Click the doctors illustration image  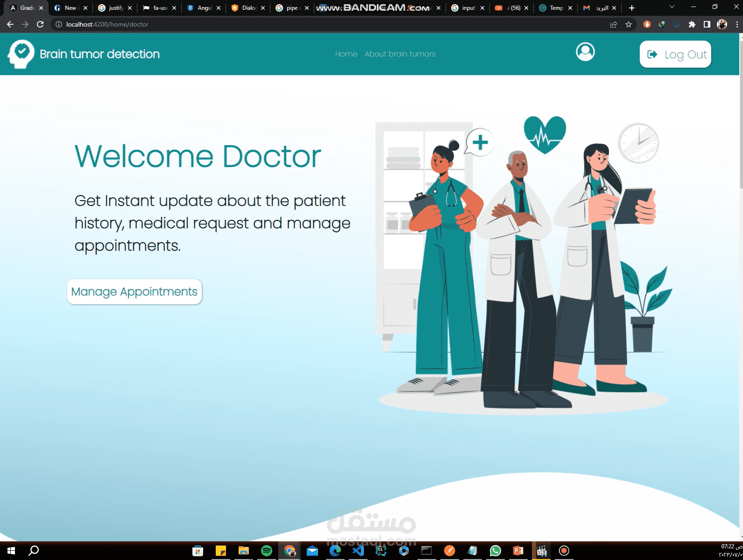pyautogui.click(x=524, y=264)
